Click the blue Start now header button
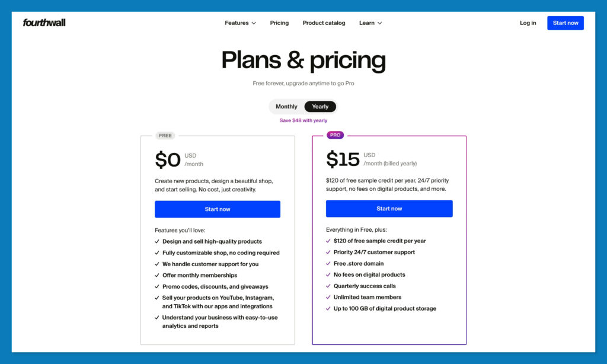The width and height of the screenshot is (607, 364). coord(565,23)
